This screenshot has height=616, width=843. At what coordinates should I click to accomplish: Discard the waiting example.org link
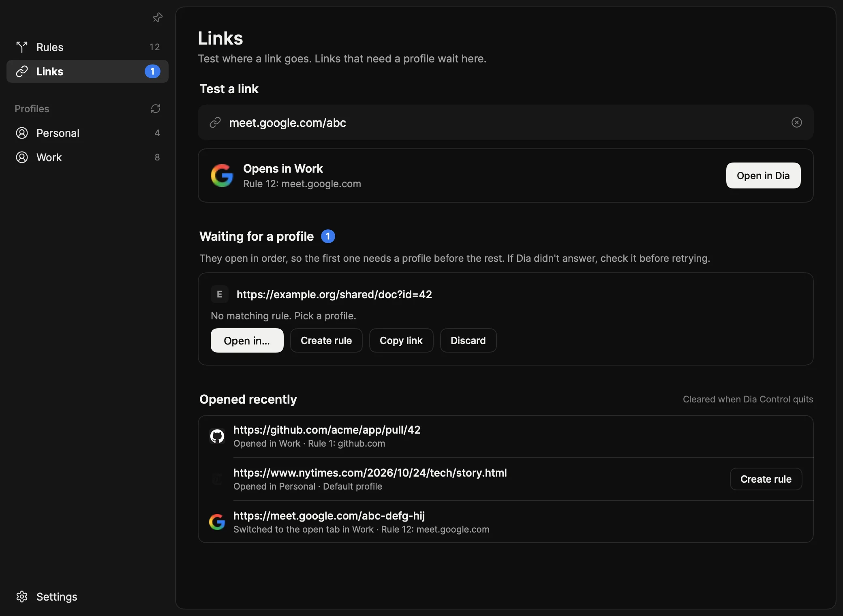tap(468, 340)
